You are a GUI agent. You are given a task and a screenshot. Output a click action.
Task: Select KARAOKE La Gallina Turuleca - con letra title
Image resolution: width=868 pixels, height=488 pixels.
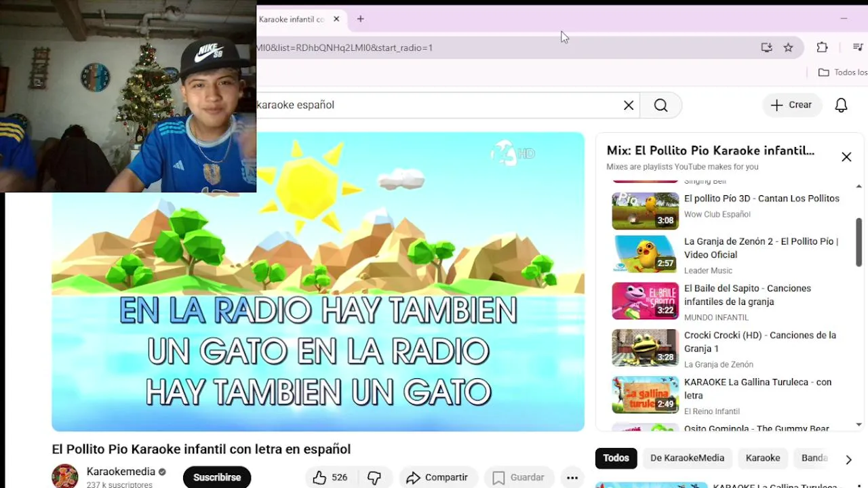(757, 388)
